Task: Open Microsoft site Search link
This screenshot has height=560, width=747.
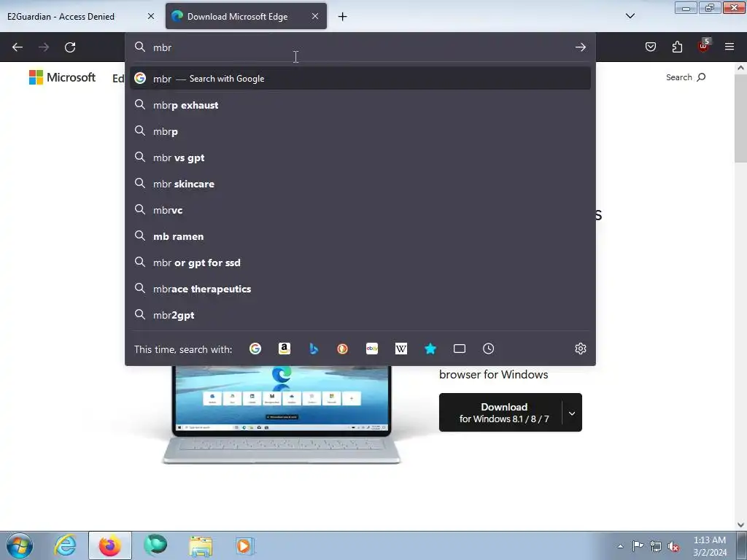Action: 686,77
